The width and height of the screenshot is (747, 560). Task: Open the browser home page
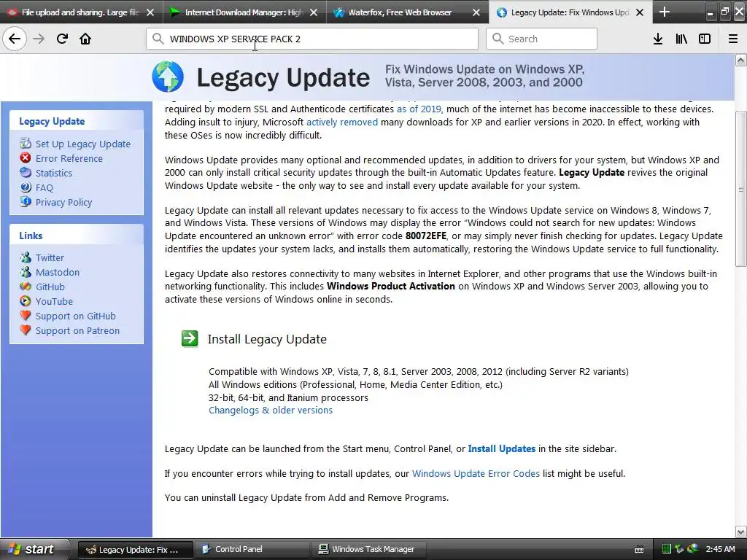[85, 39]
